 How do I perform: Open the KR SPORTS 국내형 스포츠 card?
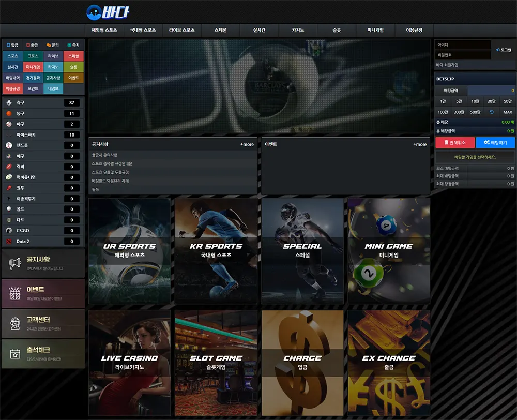(x=216, y=251)
